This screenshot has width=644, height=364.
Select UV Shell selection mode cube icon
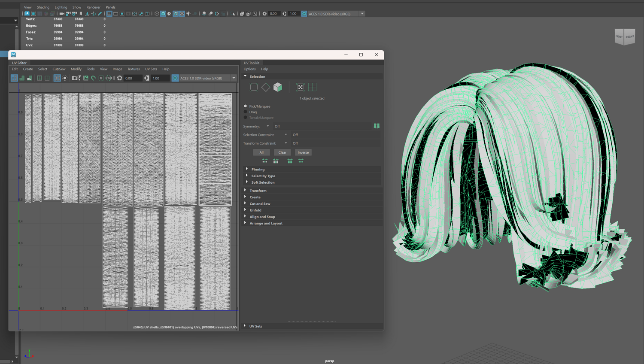(278, 87)
